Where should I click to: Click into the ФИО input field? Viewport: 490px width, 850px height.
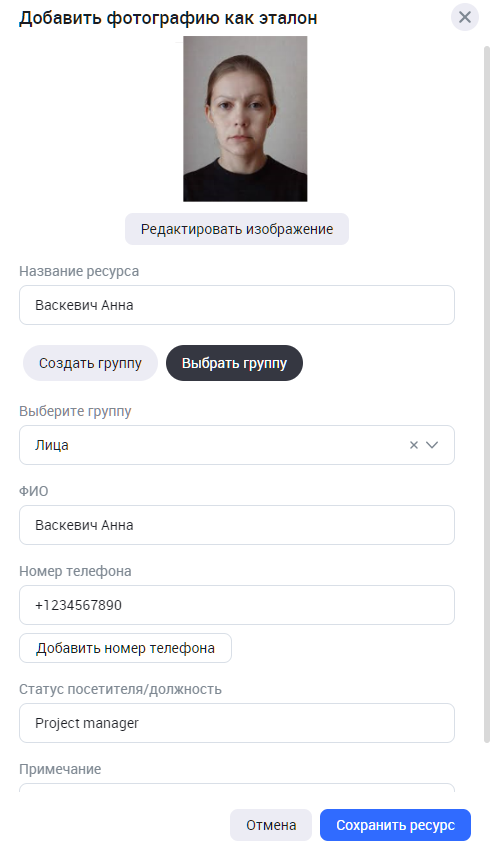pyautogui.click(x=237, y=525)
